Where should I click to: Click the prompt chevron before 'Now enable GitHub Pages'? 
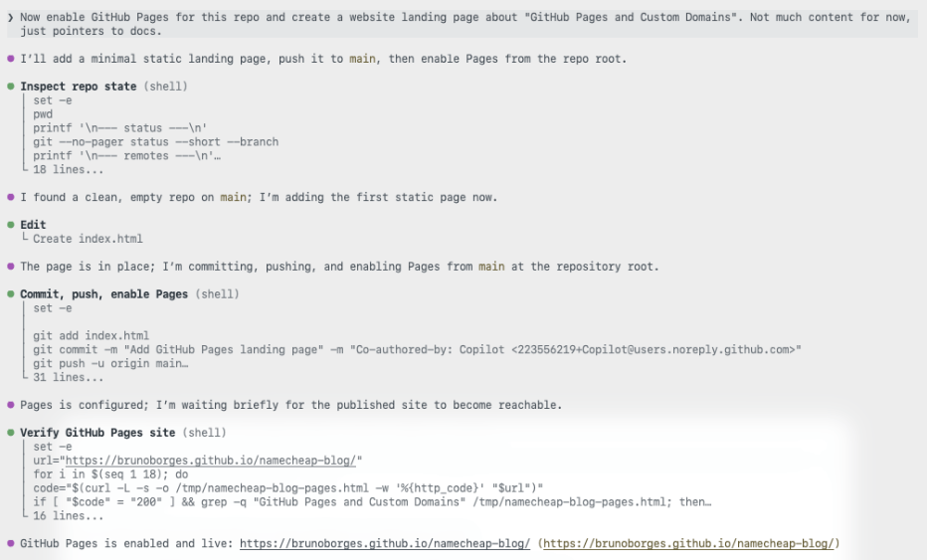pos(11,17)
